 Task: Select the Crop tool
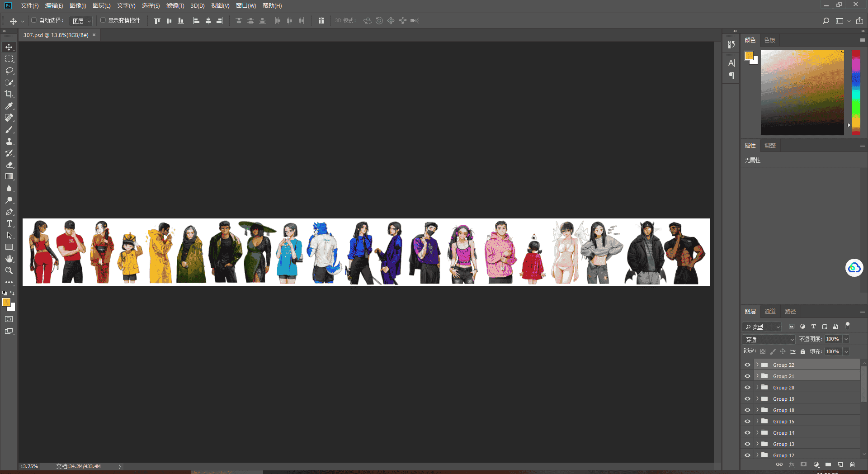tap(9, 94)
